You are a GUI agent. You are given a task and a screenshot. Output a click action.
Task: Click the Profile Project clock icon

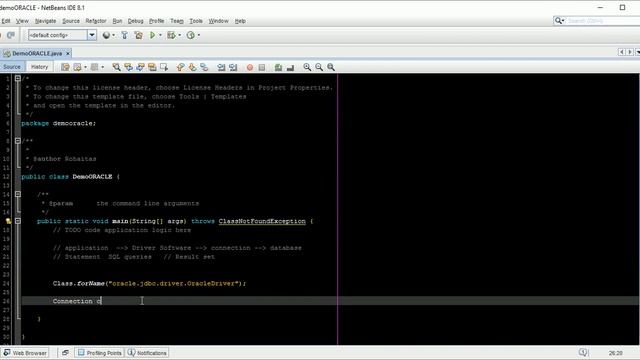click(x=191, y=36)
